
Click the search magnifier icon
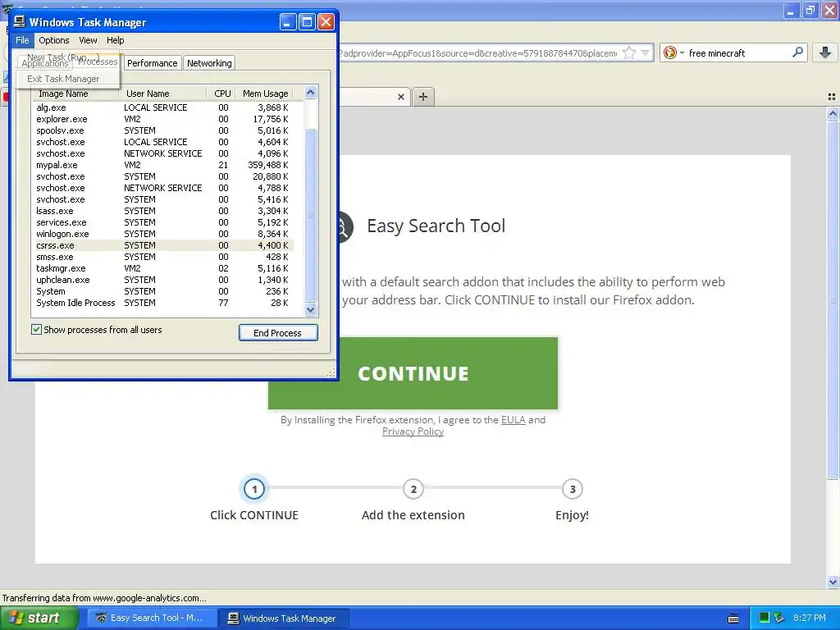(x=797, y=52)
